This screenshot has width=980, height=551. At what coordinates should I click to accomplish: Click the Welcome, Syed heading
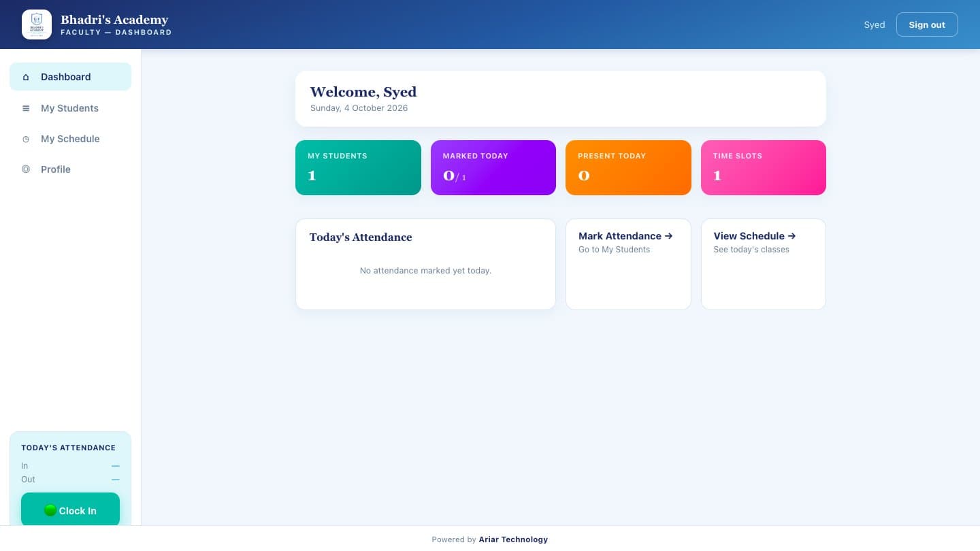click(363, 92)
